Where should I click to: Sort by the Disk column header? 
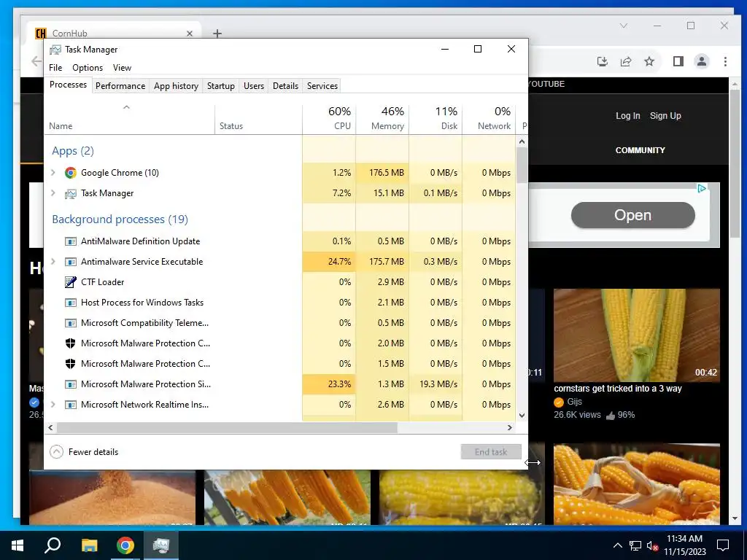pyautogui.click(x=436, y=119)
